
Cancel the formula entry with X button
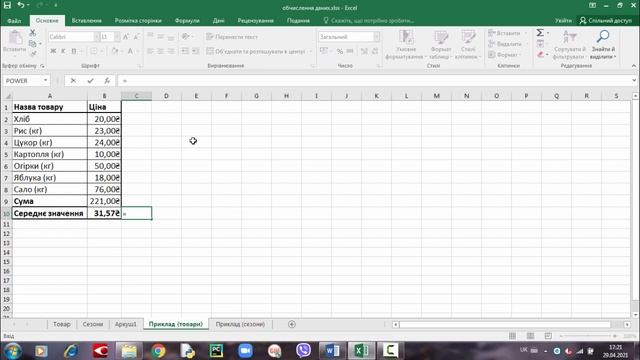point(73,81)
